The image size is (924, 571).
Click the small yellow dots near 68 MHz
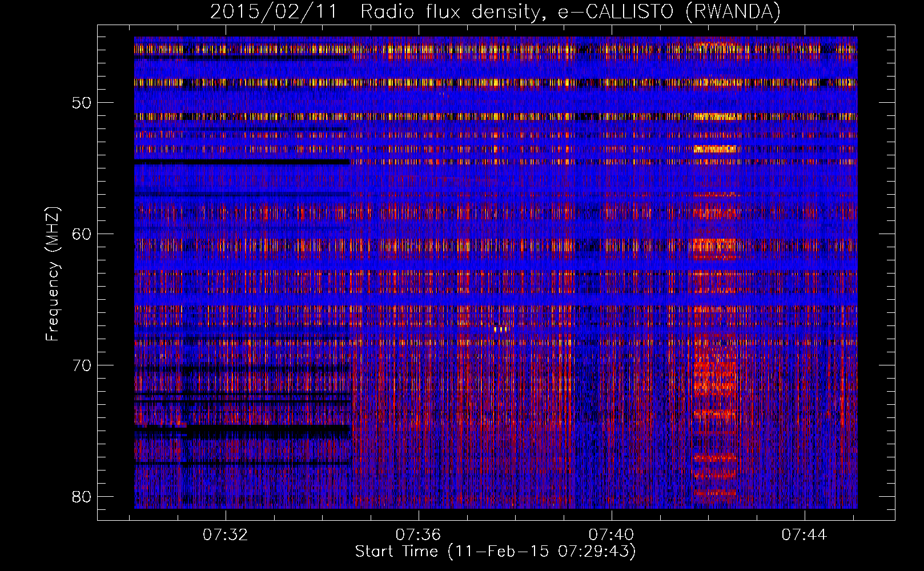(500, 329)
